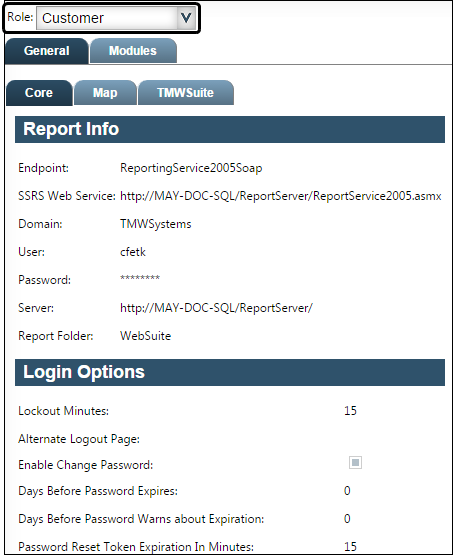This screenshot has width=453, height=555.
Task: Click the masked Password value
Action: click(x=140, y=278)
